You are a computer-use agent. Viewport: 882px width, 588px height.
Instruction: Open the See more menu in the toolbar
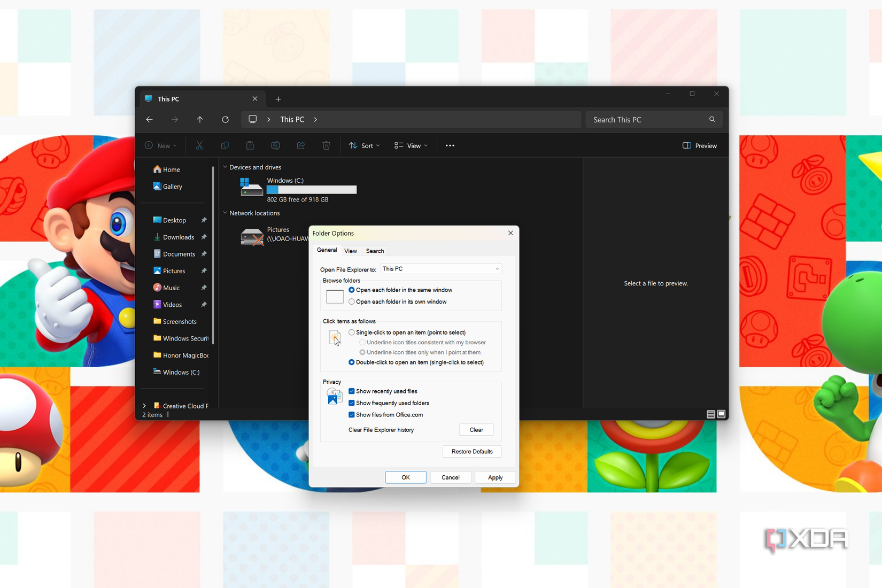click(450, 145)
